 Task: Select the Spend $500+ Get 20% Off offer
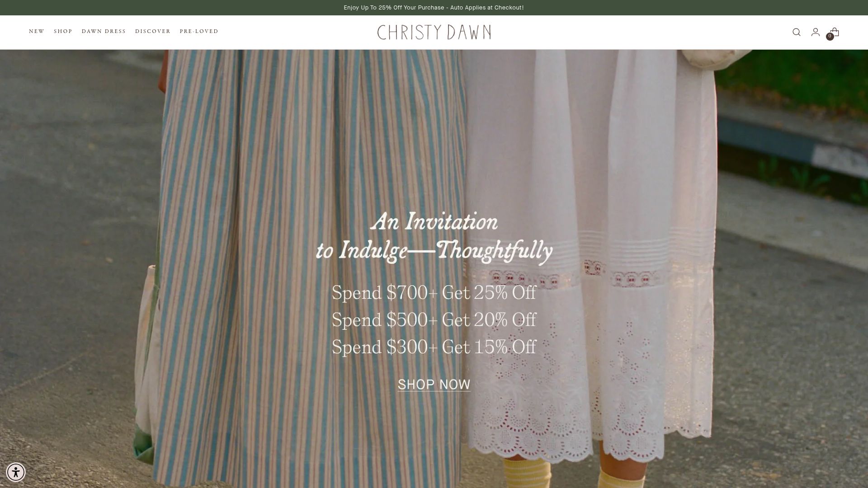click(x=434, y=320)
